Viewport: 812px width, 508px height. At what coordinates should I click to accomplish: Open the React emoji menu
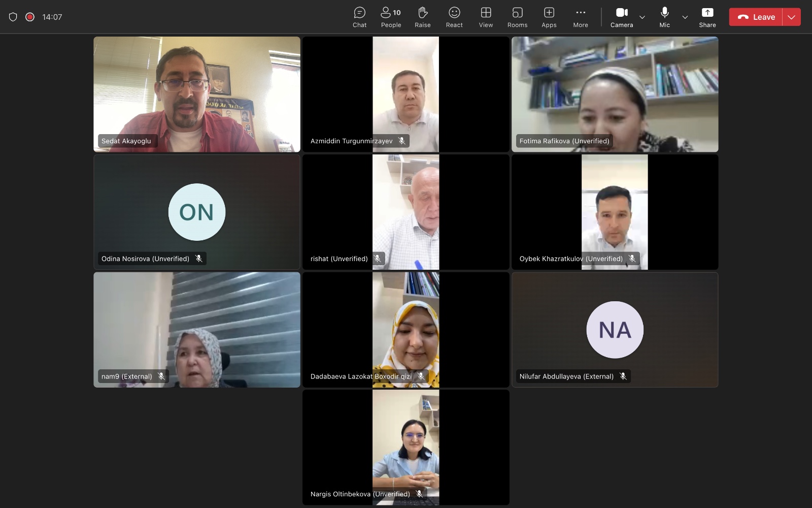454,17
